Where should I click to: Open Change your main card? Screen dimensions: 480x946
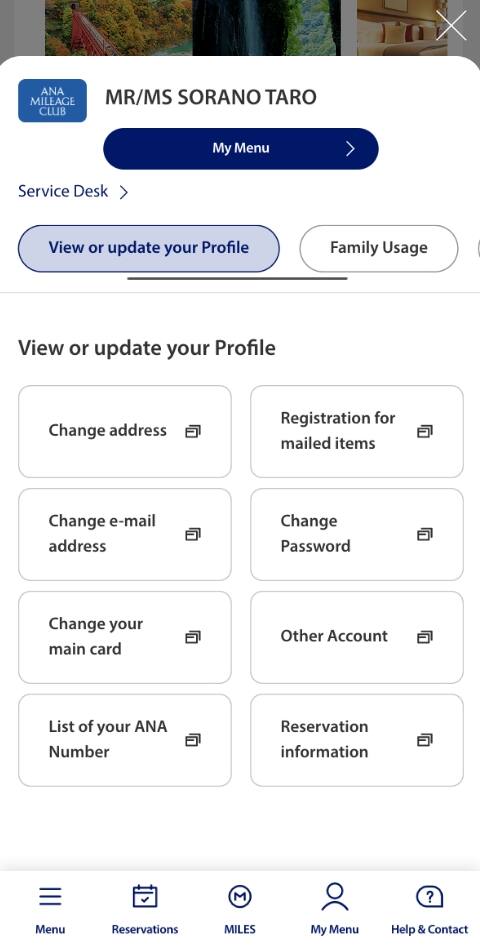[x=125, y=637]
